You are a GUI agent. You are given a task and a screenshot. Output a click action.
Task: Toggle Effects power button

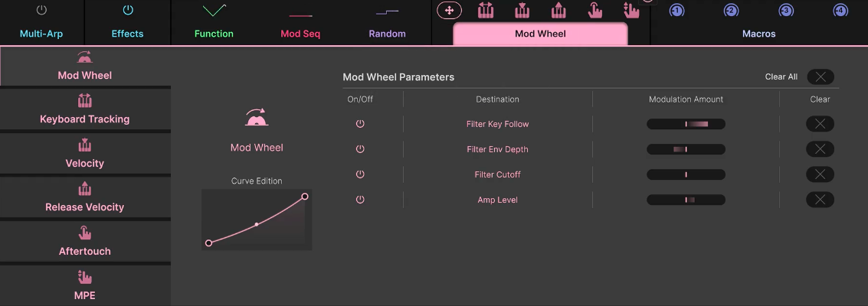128,10
